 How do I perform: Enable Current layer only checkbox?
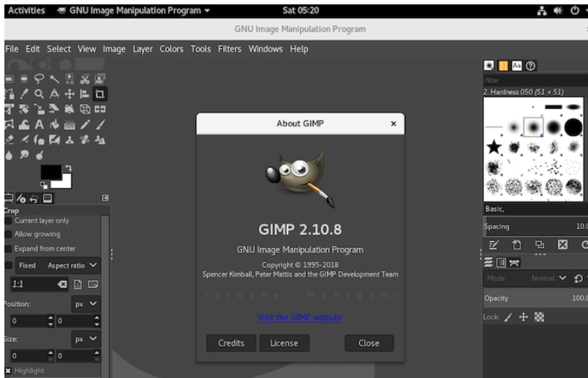8,221
